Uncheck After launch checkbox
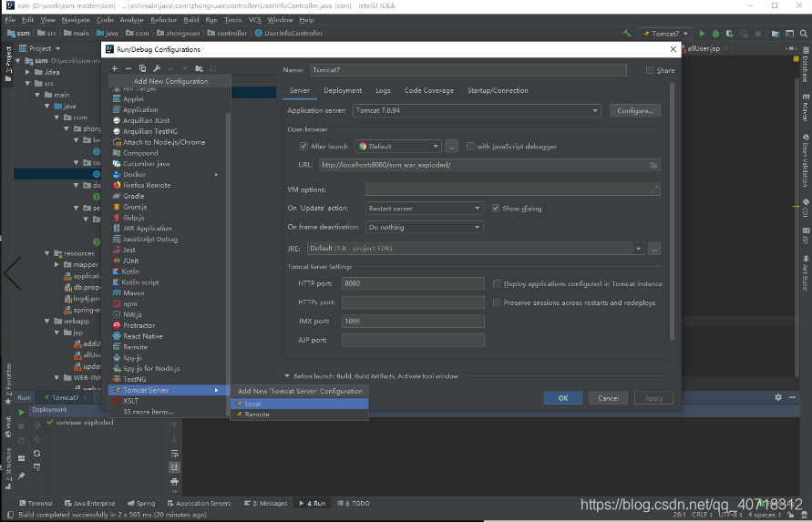812x522 pixels. click(x=304, y=147)
